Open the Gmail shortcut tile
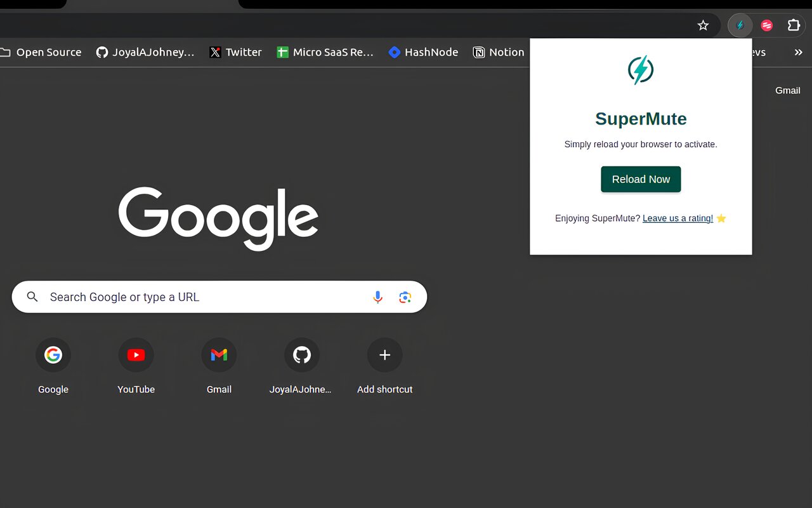 219,366
